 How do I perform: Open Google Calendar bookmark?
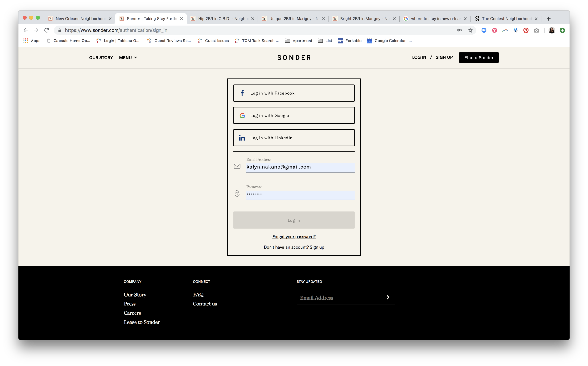pos(389,41)
